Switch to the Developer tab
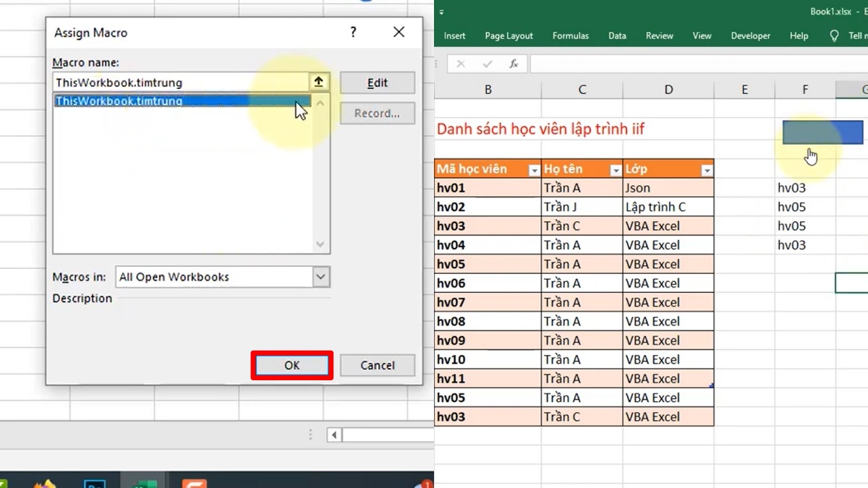 pyautogui.click(x=751, y=35)
